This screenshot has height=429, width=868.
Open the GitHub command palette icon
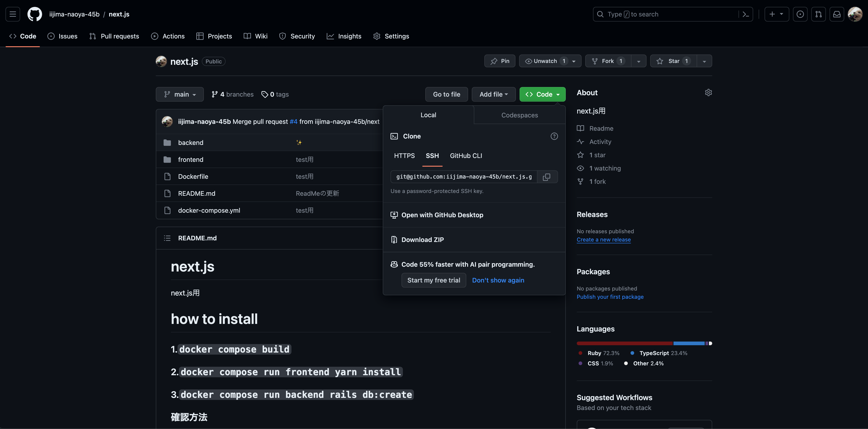745,14
